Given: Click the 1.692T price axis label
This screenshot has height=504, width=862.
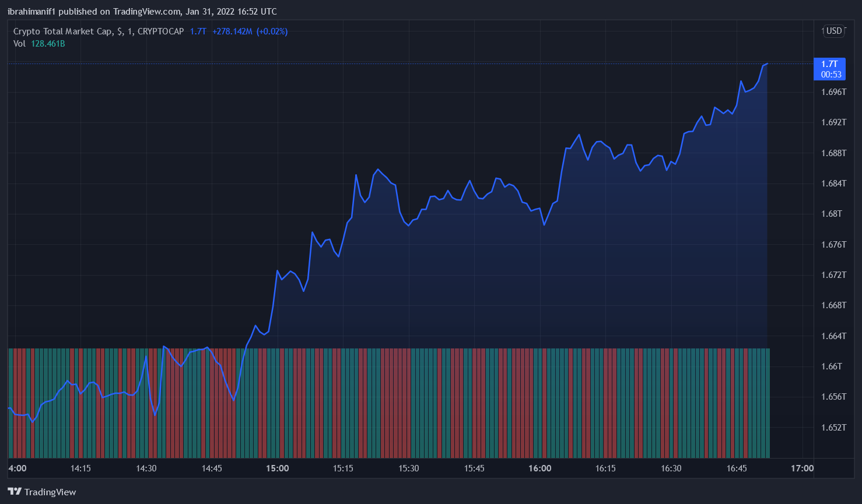Looking at the screenshot, I should pos(833,122).
